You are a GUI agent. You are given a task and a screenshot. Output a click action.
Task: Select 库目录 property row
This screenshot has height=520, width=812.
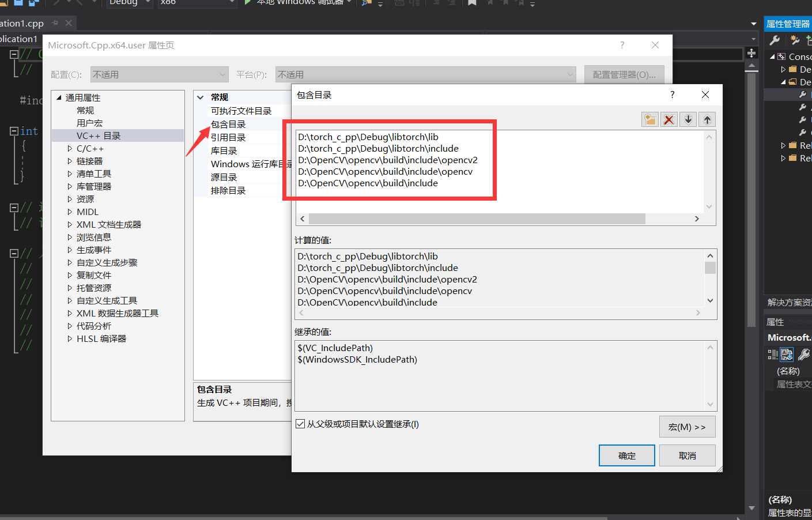click(224, 150)
